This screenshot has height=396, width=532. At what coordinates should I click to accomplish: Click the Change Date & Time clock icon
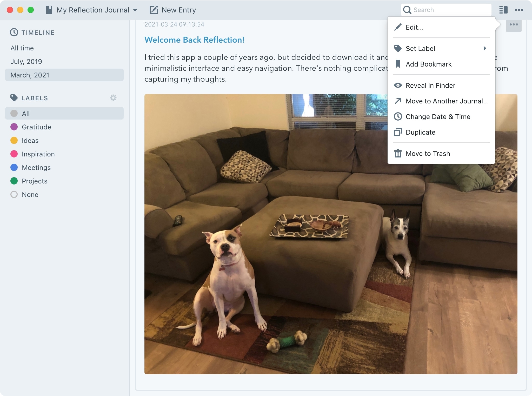click(398, 116)
